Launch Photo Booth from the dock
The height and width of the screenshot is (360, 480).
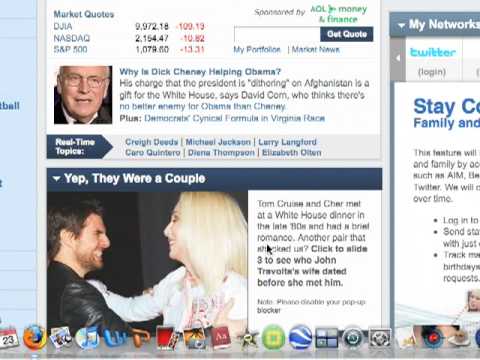(x=167, y=337)
